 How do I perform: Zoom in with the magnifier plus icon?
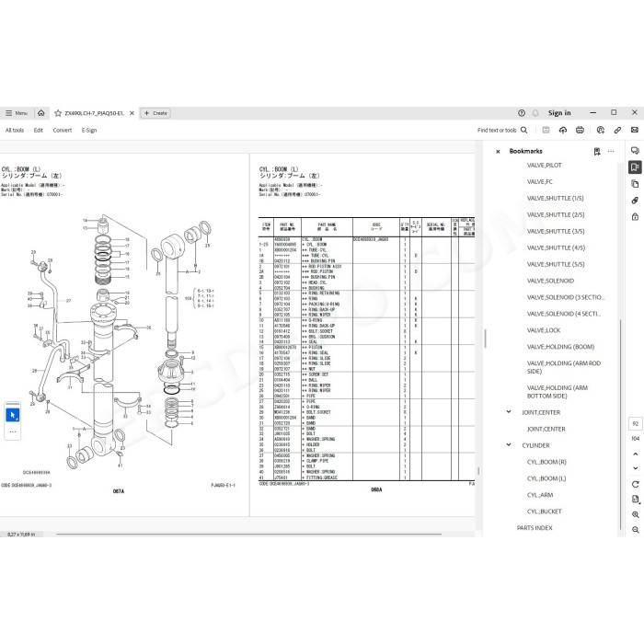coord(636,514)
